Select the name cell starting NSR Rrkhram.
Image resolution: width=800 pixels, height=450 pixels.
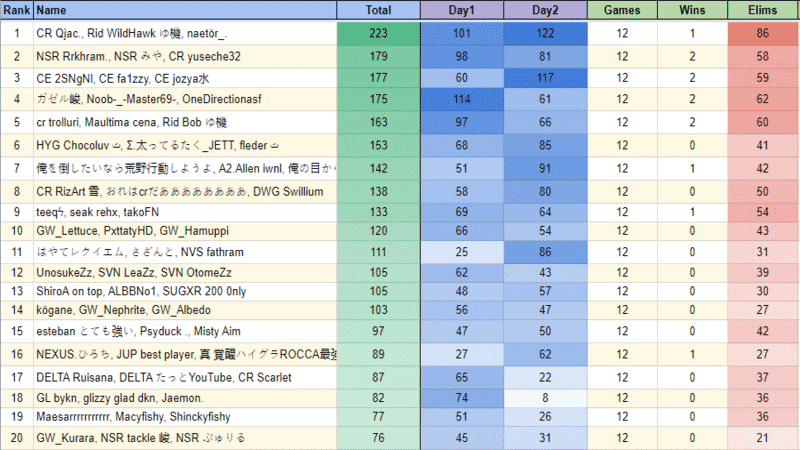tap(185, 56)
